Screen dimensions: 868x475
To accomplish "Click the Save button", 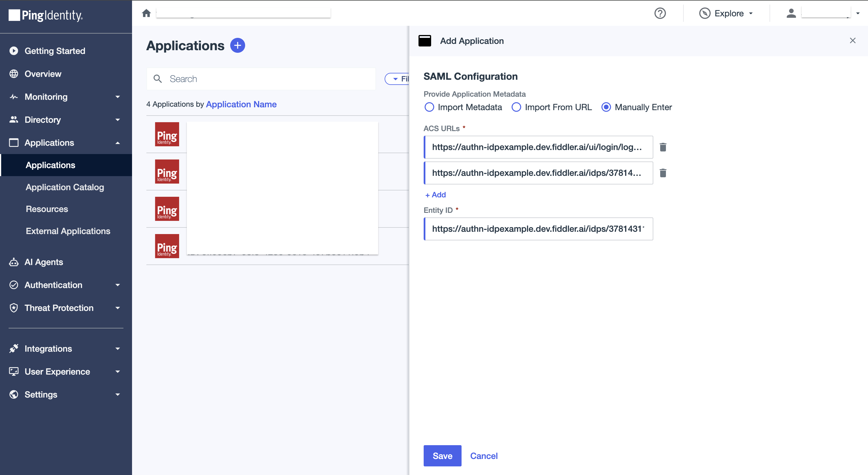I will 442,456.
